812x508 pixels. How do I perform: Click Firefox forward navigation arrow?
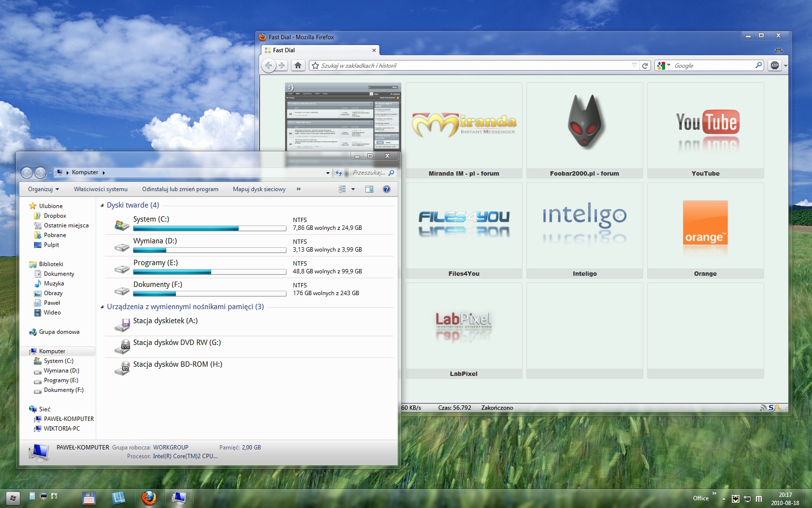pyautogui.click(x=282, y=65)
